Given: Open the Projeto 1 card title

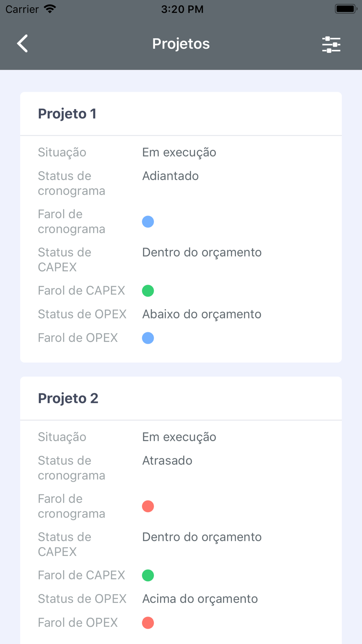Looking at the screenshot, I should [67, 114].
